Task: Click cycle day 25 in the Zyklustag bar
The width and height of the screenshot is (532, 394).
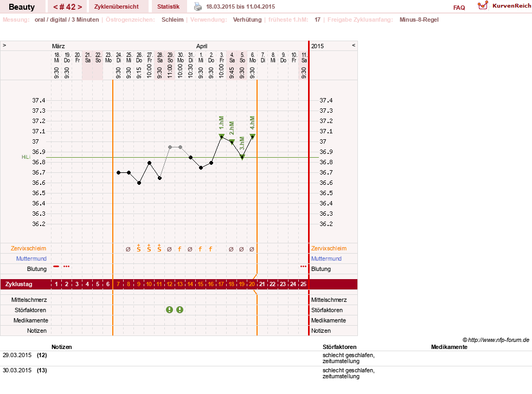Action: pyautogui.click(x=303, y=284)
